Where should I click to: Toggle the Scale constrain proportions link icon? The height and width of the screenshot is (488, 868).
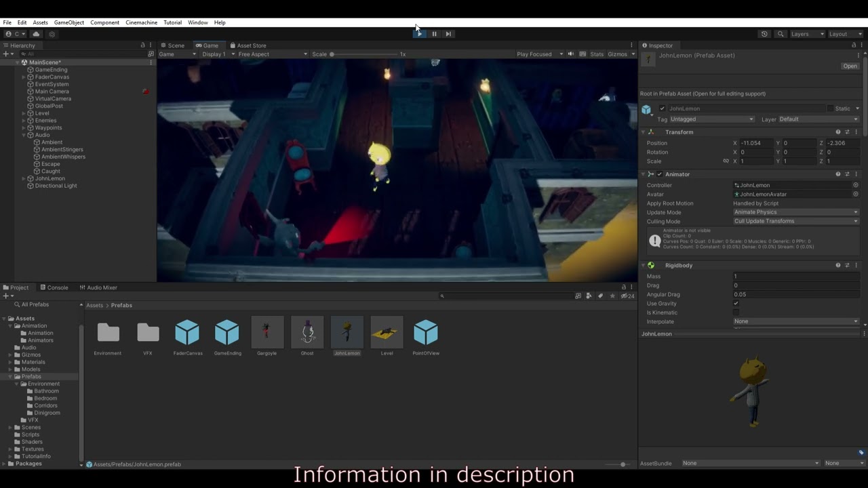point(726,161)
